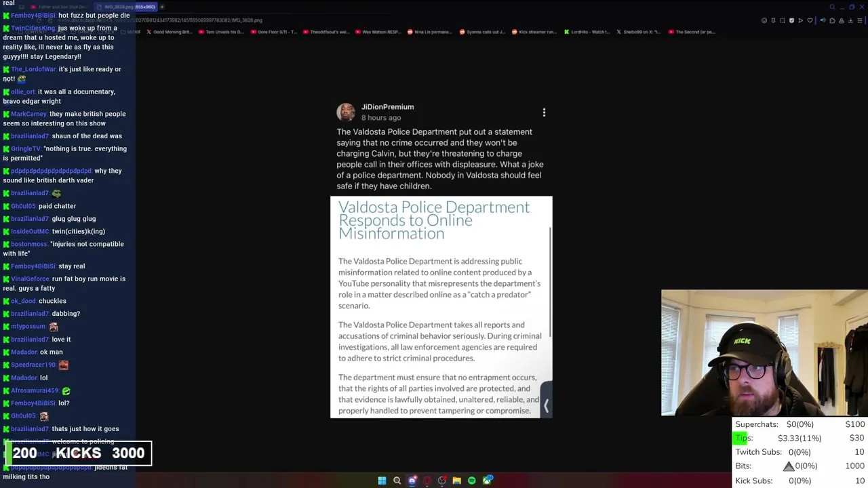Click chat username ok_dood
This screenshot has height=488, width=868.
click(x=23, y=301)
